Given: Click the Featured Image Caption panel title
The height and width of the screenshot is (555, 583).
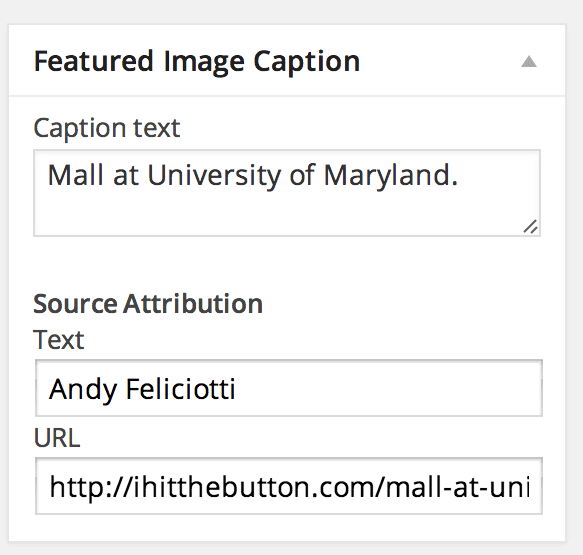Looking at the screenshot, I should (197, 61).
